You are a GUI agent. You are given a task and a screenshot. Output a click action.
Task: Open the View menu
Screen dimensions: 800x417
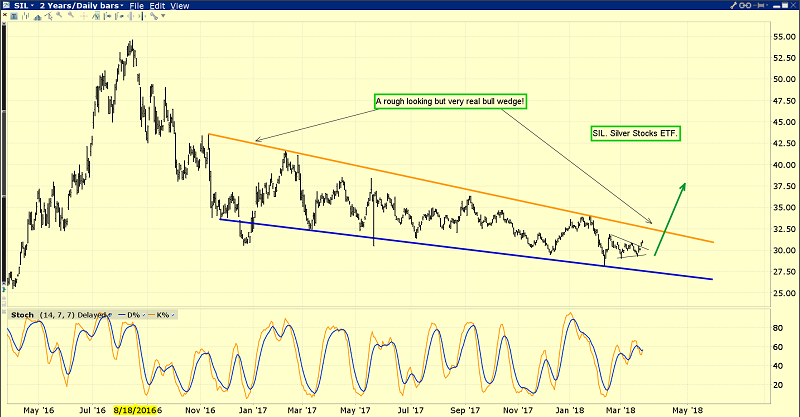[x=182, y=6]
